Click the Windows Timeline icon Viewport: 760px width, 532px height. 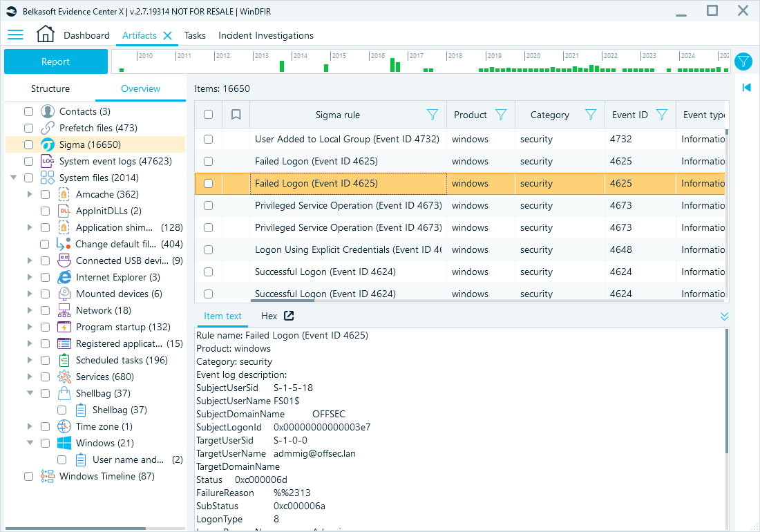coord(48,476)
